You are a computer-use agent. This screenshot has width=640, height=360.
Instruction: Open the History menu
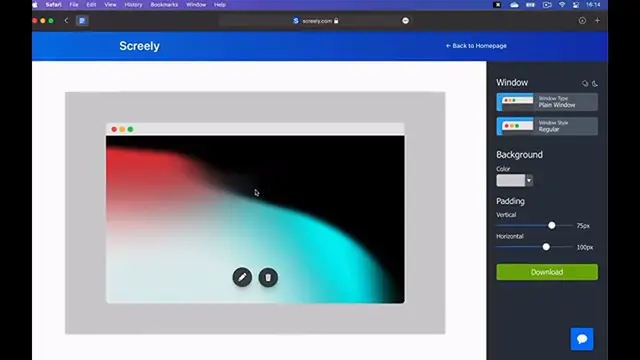(x=133, y=5)
